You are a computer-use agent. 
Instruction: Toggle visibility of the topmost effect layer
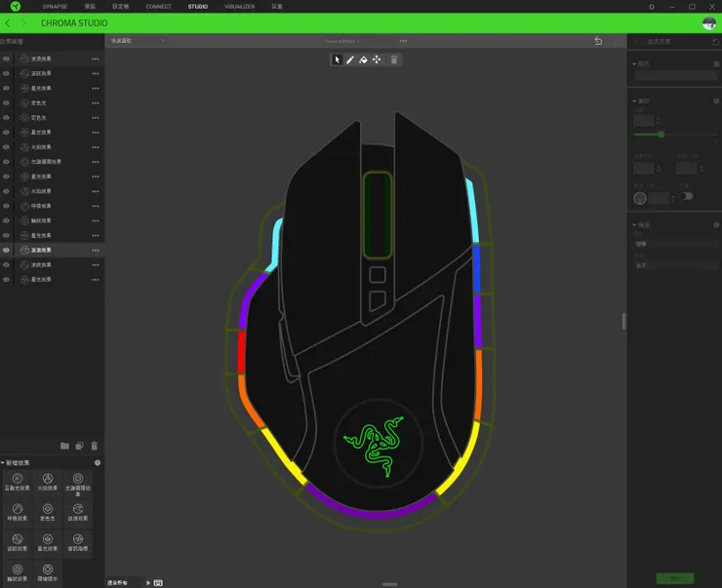click(6, 59)
